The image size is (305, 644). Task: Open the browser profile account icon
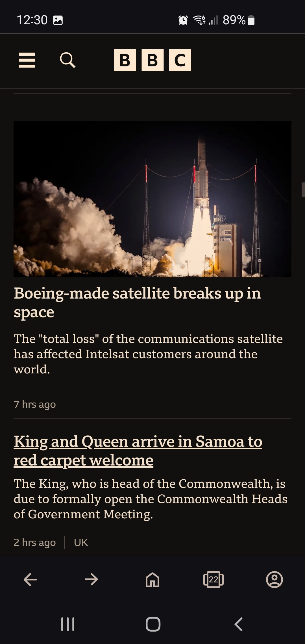[274, 580]
